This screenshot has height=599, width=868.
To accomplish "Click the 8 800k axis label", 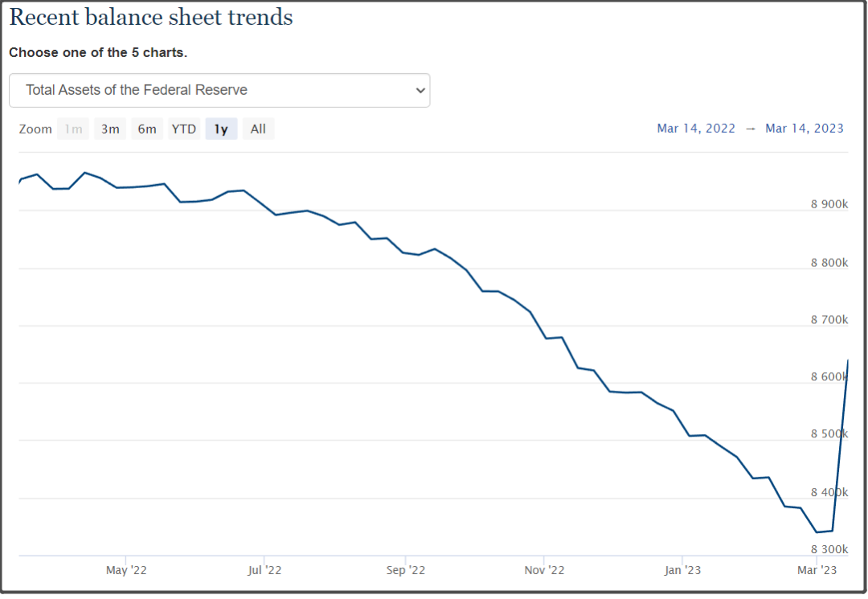I will click(x=829, y=263).
